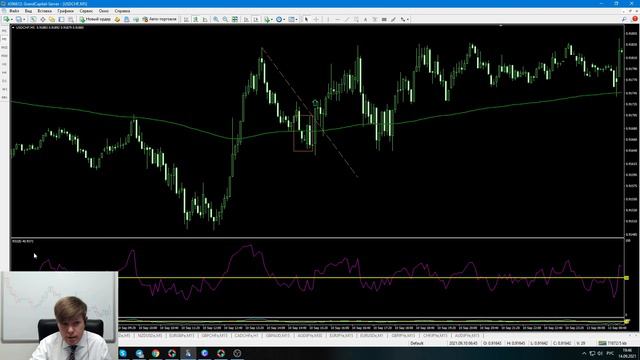The image size is (640, 360).
Task: Expand new chart dropdown arrow
Action: 12,20
